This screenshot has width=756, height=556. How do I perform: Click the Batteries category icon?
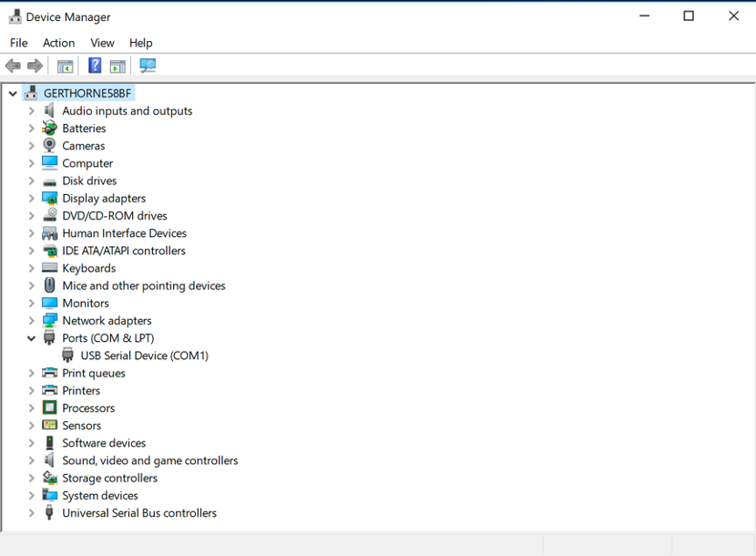point(49,128)
